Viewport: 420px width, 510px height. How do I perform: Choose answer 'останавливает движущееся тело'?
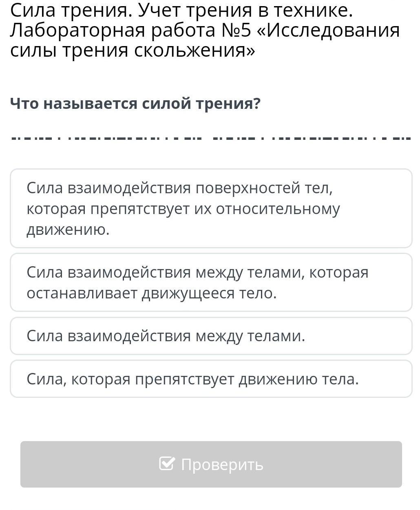coord(211,283)
